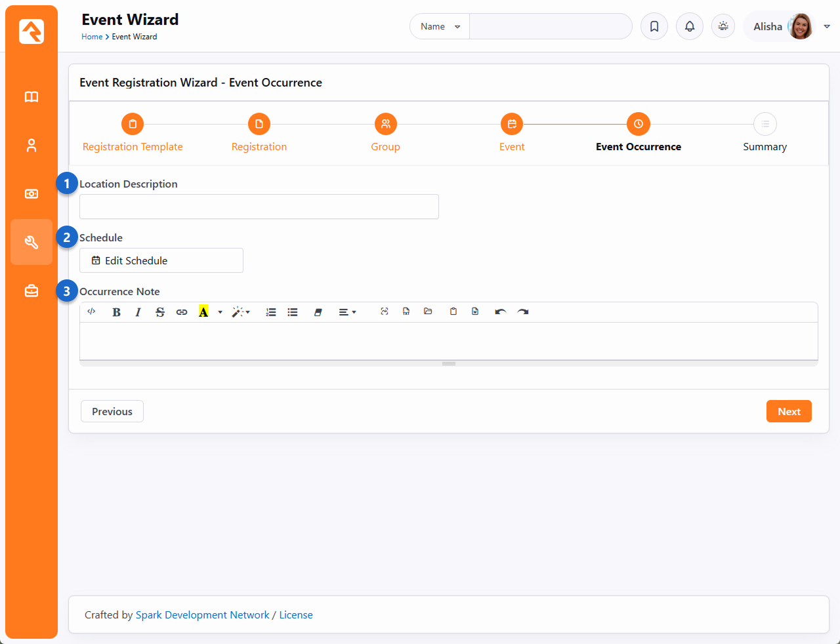840x644 pixels.
Task: Insert an ordered numbered list
Action: click(271, 312)
